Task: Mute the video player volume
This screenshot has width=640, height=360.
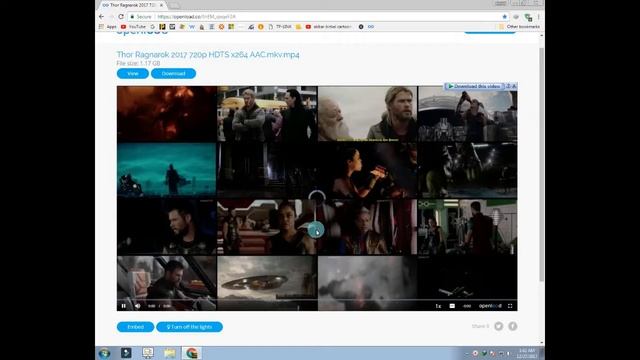Action: point(138,306)
